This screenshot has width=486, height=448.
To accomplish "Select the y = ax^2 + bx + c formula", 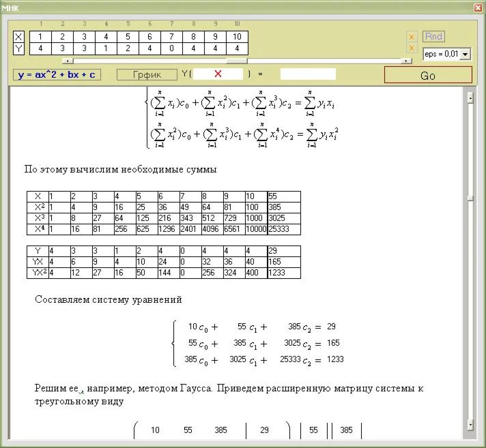I will click(57, 74).
